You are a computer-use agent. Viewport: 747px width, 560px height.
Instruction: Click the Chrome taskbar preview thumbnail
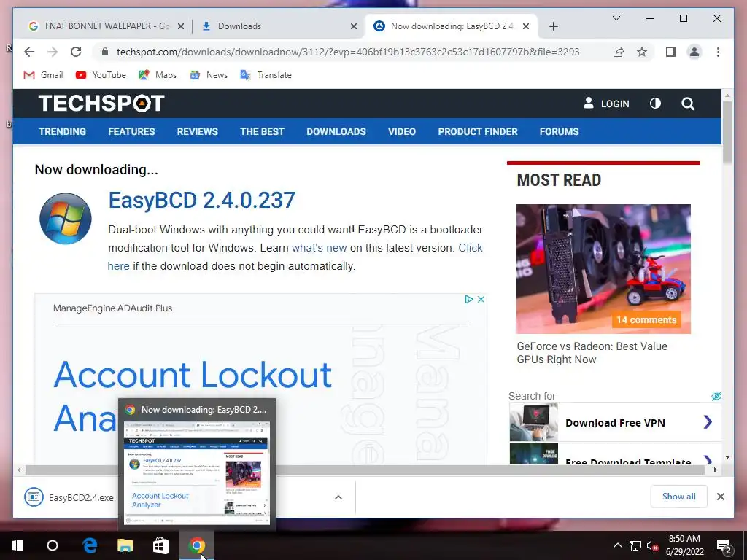pyautogui.click(x=197, y=472)
